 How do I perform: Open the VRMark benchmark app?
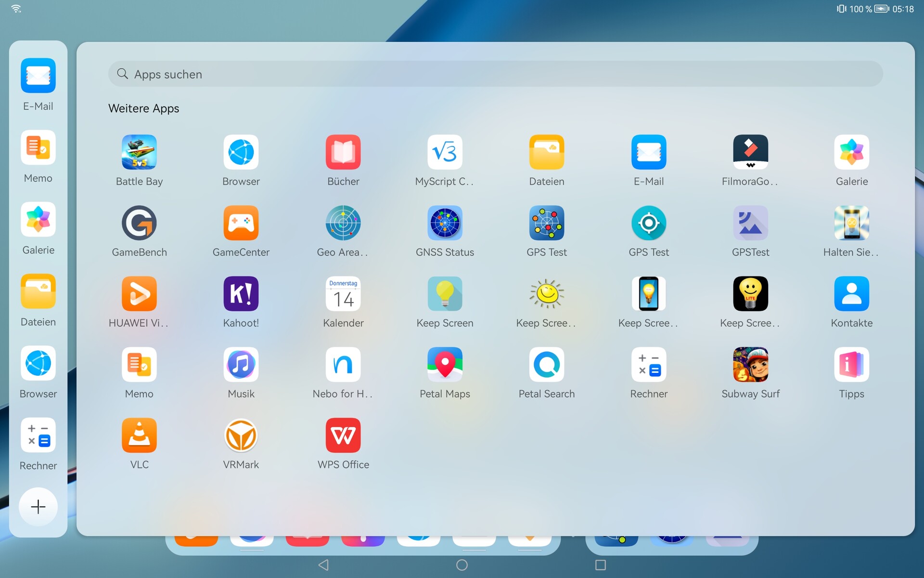point(241,435)
